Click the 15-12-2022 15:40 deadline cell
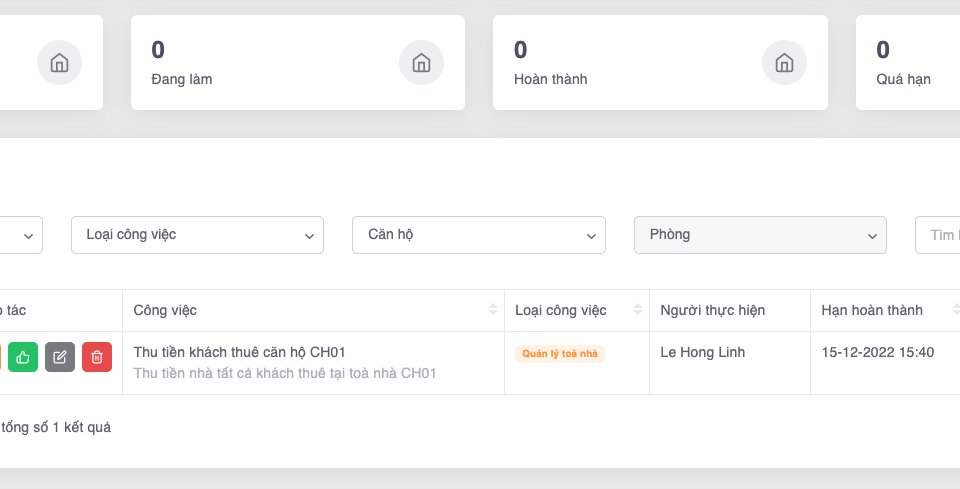 (x=877, y=352)
